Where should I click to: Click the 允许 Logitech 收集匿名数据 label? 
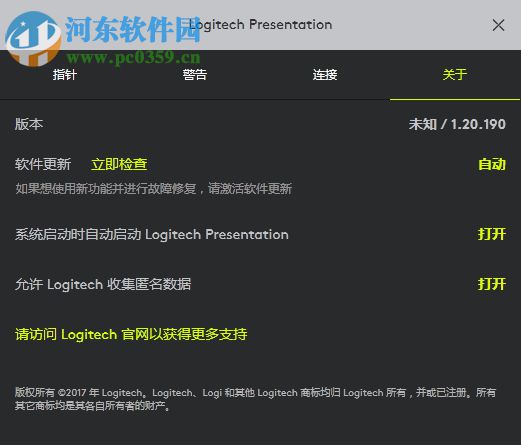[x=103, y=284]
